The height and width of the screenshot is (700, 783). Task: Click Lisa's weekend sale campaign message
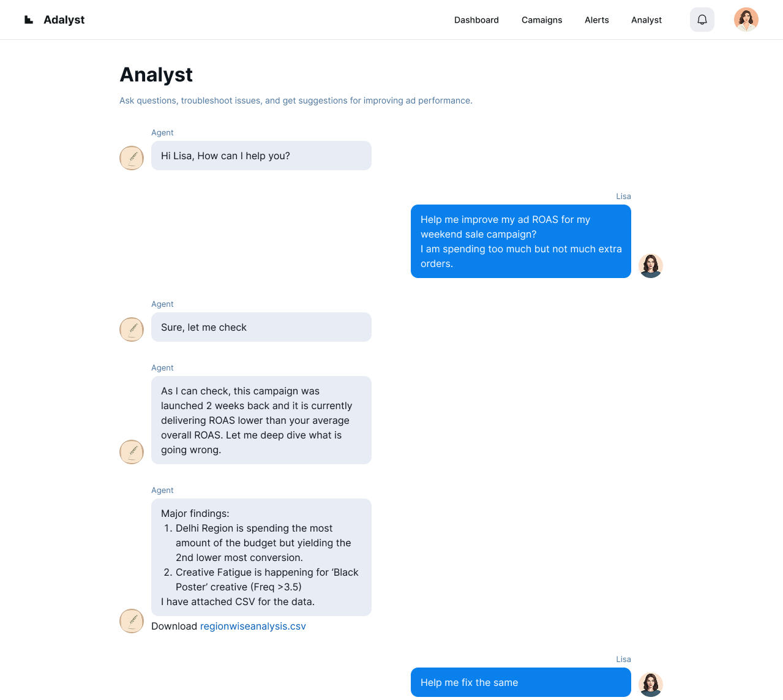tap(520, 241)
